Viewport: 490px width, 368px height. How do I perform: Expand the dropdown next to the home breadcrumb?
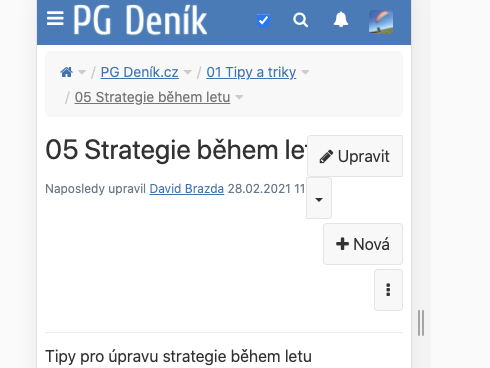[x=82, y=72]
